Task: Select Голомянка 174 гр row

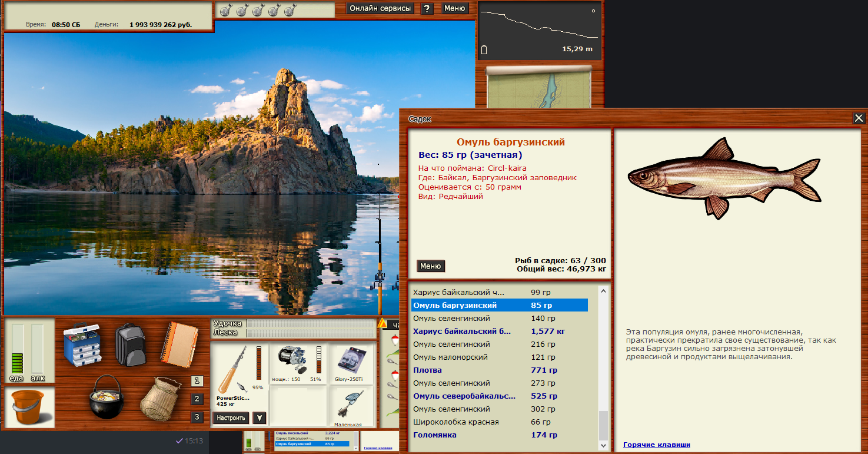Action: (x=499, y=435)
